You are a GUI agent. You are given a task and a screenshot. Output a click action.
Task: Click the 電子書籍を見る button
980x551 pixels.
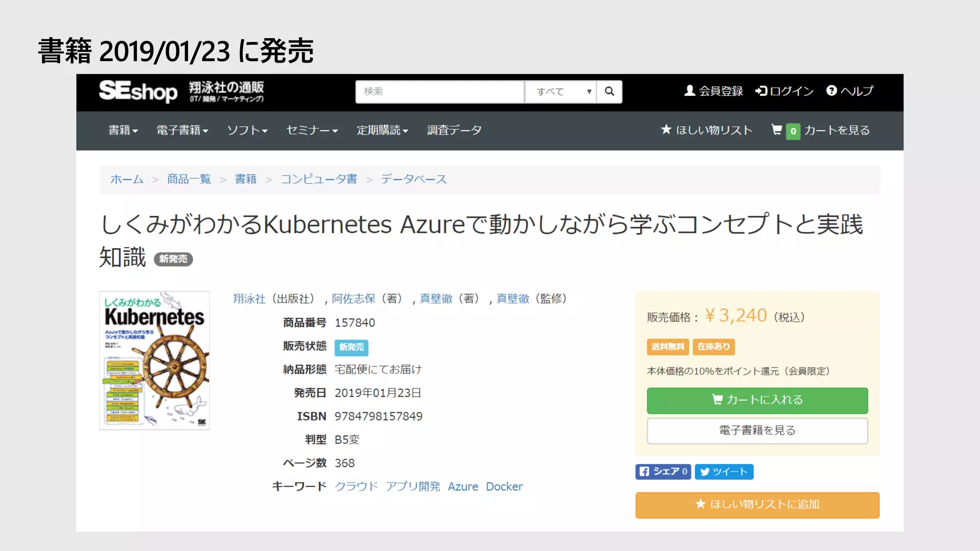pos(757,430)
